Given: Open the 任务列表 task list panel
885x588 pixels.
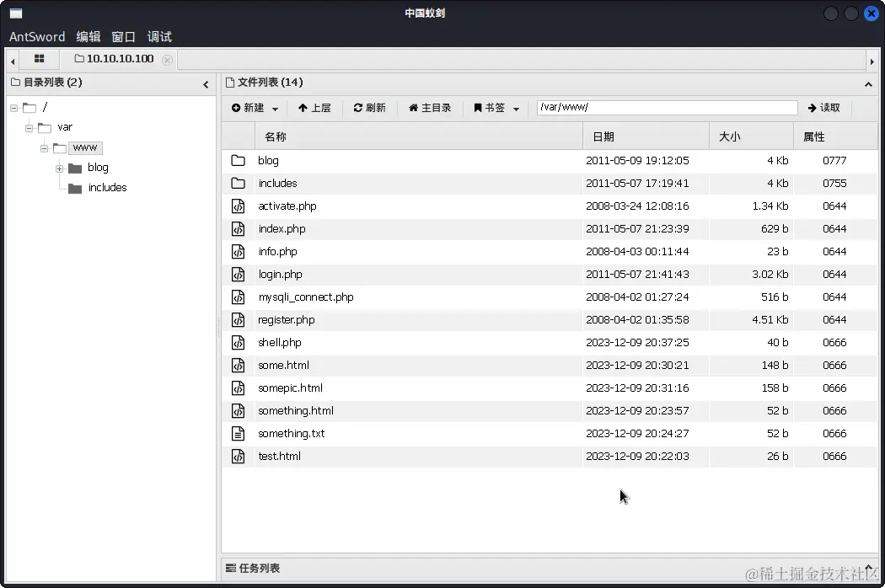Looking at the screenshot, I should 253,568.
